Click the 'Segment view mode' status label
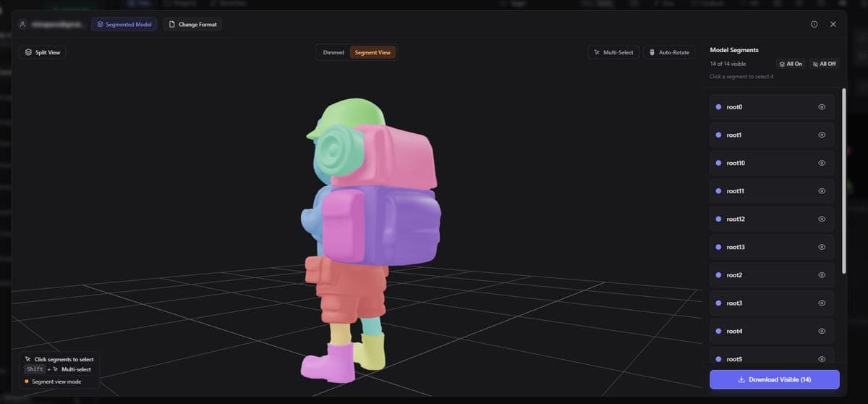 point(56,382)
